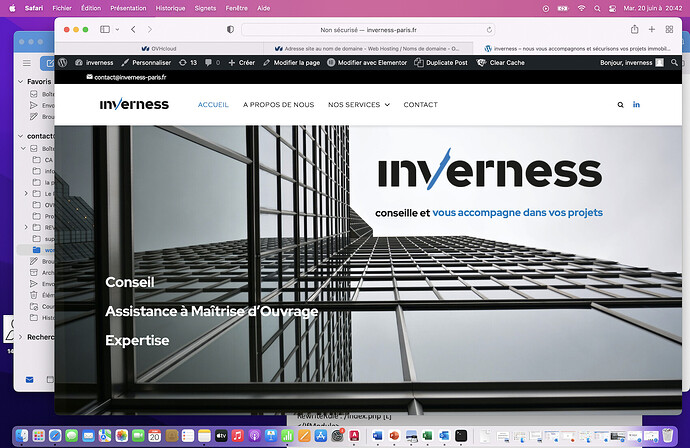
Task: Open the CONTACT menu item
Action: 420,105
